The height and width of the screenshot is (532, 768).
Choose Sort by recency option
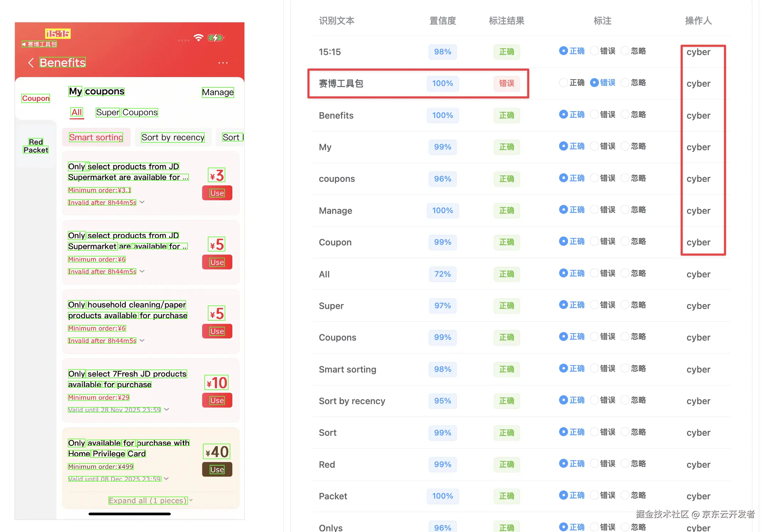pos(173,137)
